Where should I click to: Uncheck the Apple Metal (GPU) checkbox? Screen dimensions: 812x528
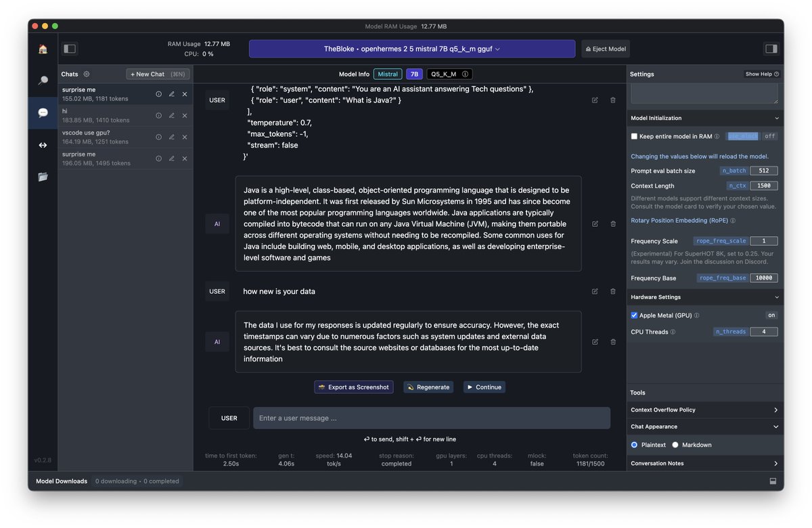pyautogui.click(x=634, y=315)
